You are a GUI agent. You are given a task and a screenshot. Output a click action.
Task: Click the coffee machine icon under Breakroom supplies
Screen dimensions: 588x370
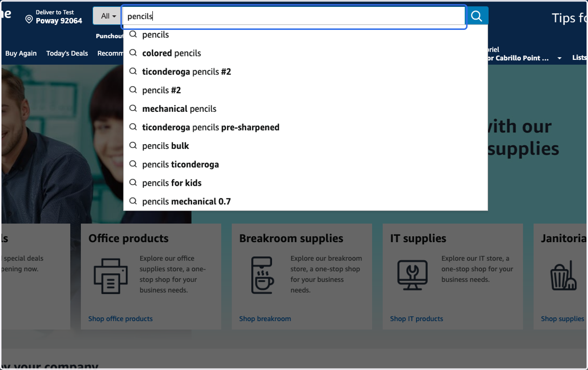262,275
